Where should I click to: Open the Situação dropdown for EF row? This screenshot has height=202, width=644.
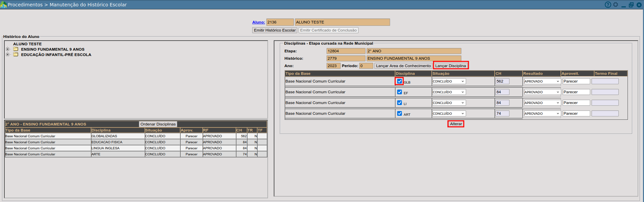coord(449,92)
